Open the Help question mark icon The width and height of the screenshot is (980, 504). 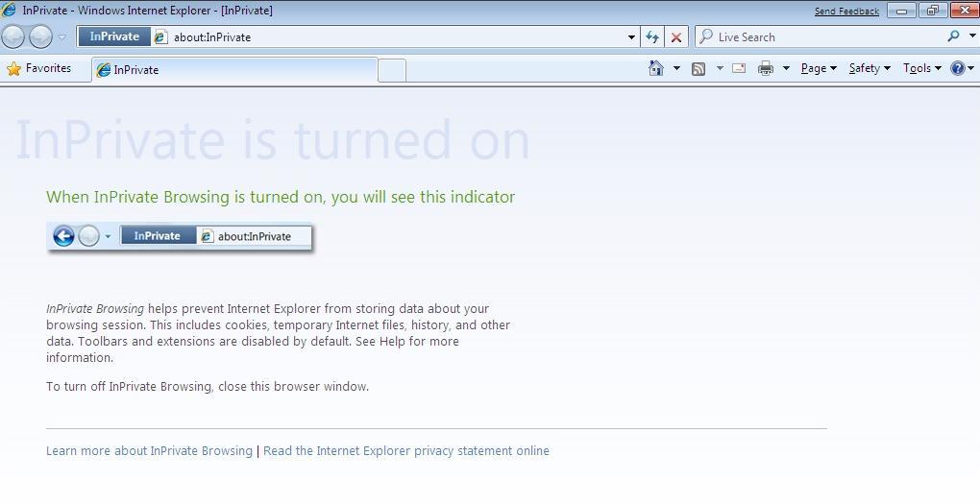coord(957,68)
